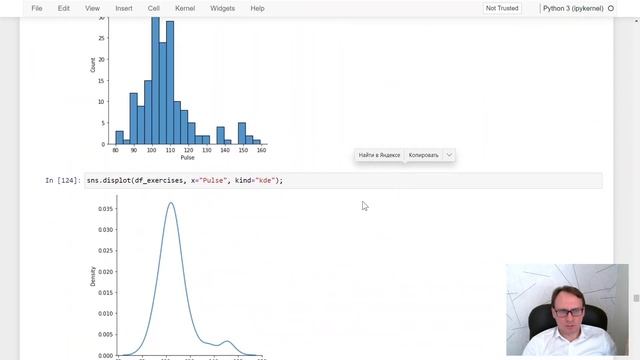
Task: Select the In [124] cell prompt
Action: click(63, 180)
